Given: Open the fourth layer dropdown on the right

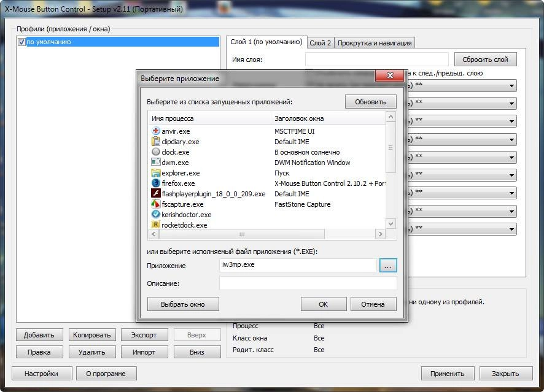Looking at the screenshot, I should (511, 139).
